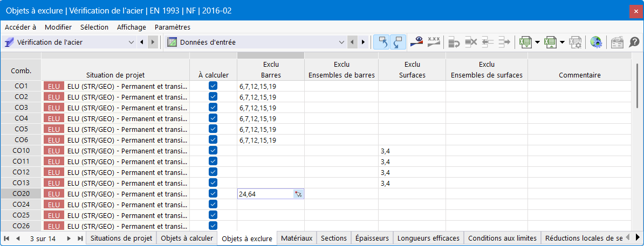Screen dimensions: 644x246
Task: Select row header CO1
Action: tap(21, 86)
